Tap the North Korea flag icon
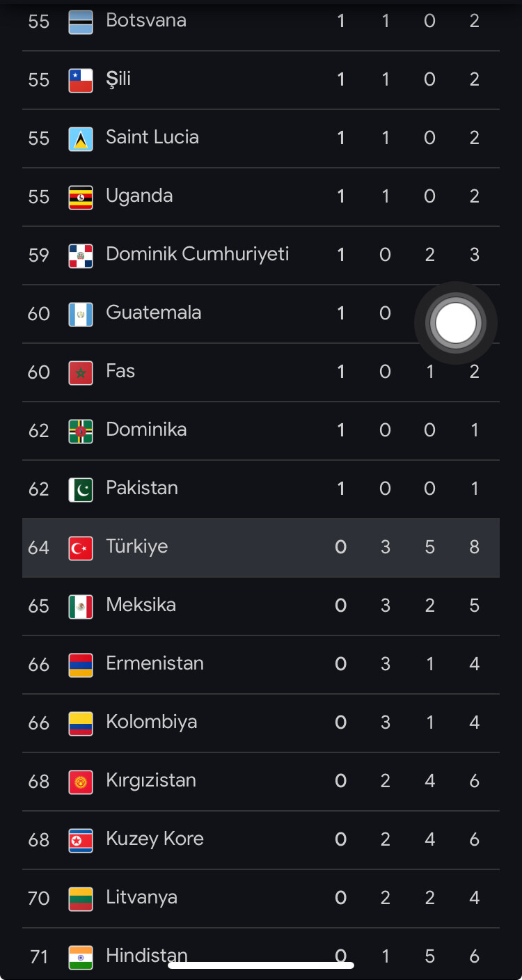 [81, 840]
